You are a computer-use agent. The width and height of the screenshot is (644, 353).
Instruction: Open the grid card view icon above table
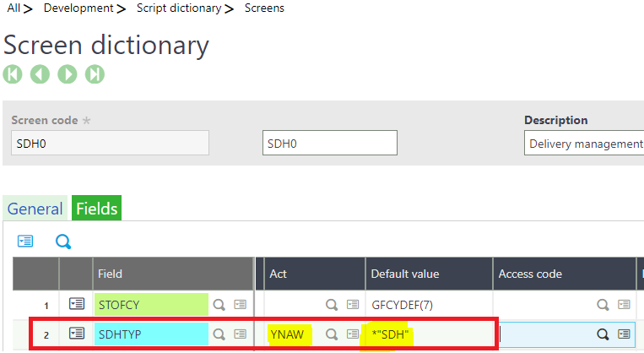(26, 242)
